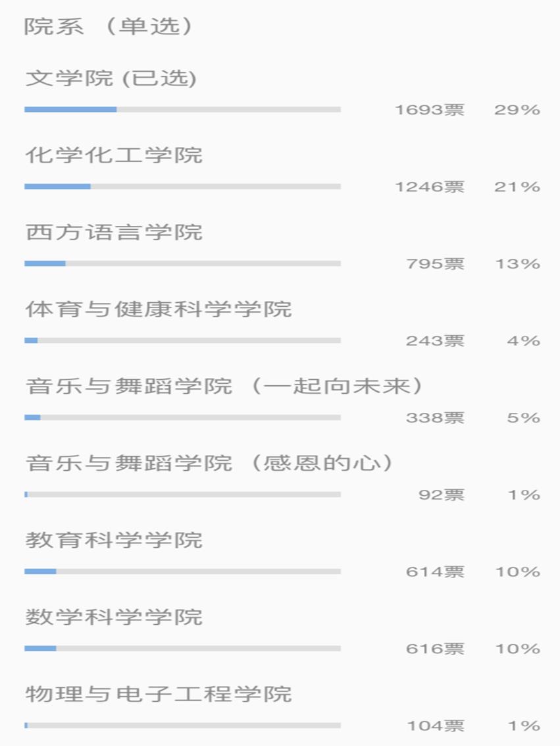Select 体育与健康科学学院 in the poll
The image size is (560, 746).
(x=158, y=309)
